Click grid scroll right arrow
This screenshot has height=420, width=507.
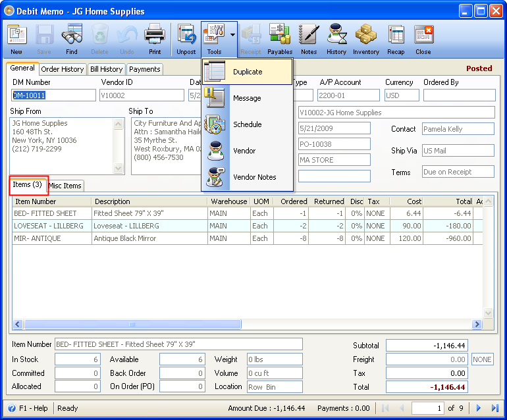pos(477,324)
